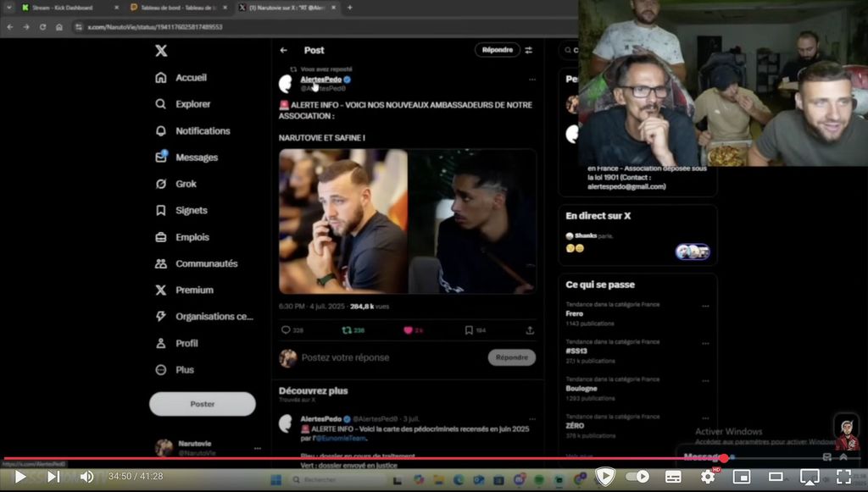Viewport: 868px width, 492px height.
Task: Open the Frero trend
Action: pos(574,313)
